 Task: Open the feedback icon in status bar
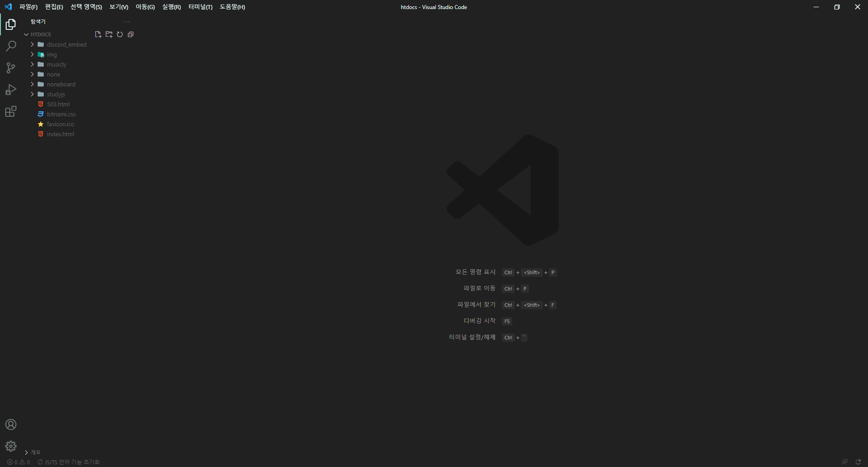844,462
